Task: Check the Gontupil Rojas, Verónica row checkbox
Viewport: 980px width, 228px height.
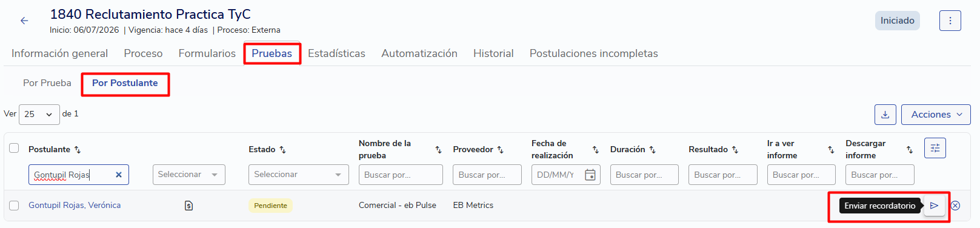Action: pyautogui.click(x=14, y=206)
